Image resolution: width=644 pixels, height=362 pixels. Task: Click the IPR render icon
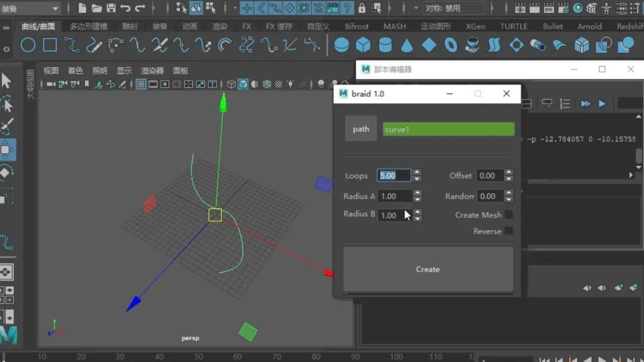click(x=549, y=8)
